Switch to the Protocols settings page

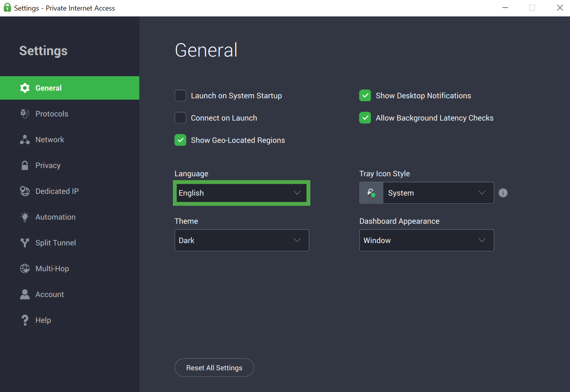[x=70, y=114]
